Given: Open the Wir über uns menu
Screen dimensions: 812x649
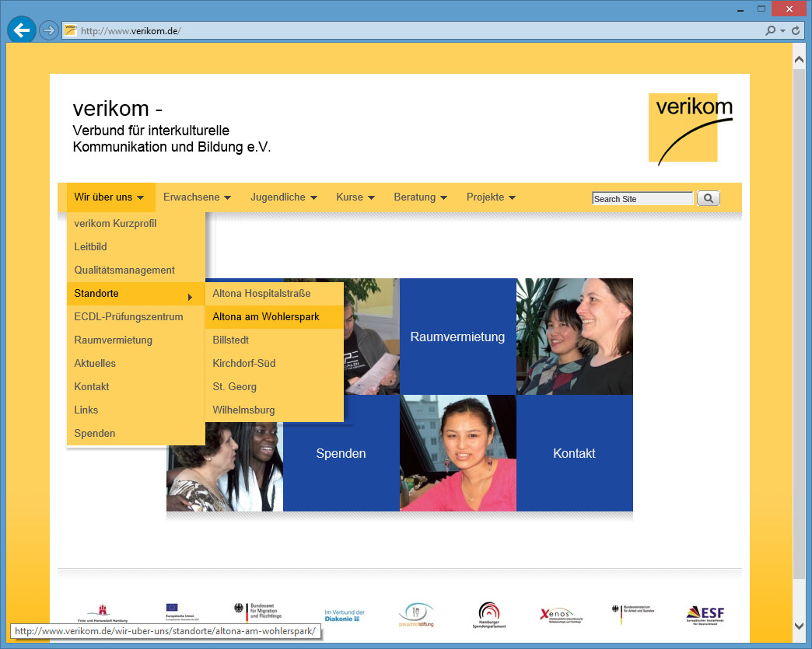Looking at the screenshot, I should point(110,197).
